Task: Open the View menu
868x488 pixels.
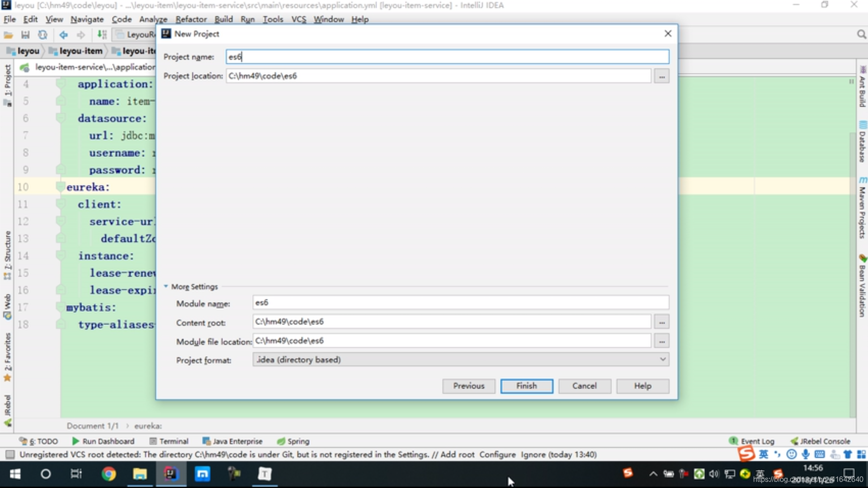Action: 54,19
